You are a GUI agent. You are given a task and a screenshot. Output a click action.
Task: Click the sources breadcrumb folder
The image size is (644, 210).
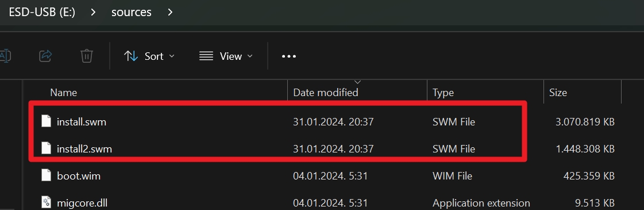[x=132, y=12]
